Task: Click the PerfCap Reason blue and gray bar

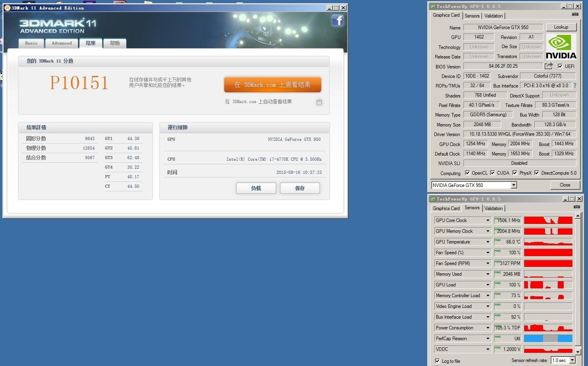Action: click(548, 339)
